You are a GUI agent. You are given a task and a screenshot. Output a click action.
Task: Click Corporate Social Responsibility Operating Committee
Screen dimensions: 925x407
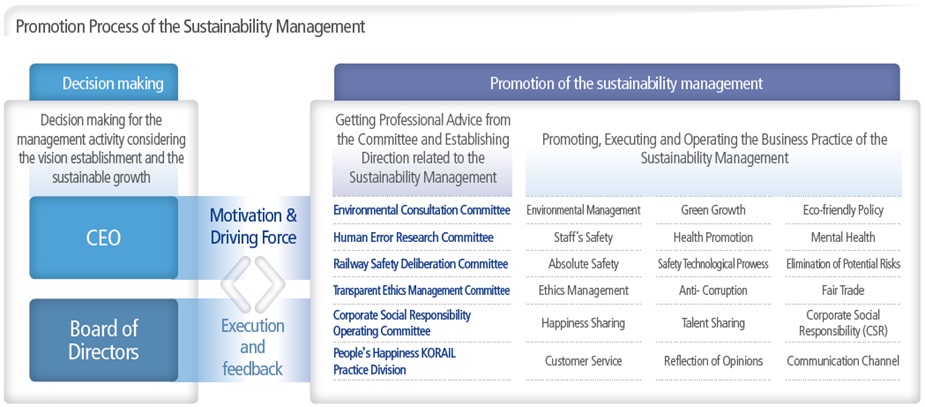[x=402, y=323]
